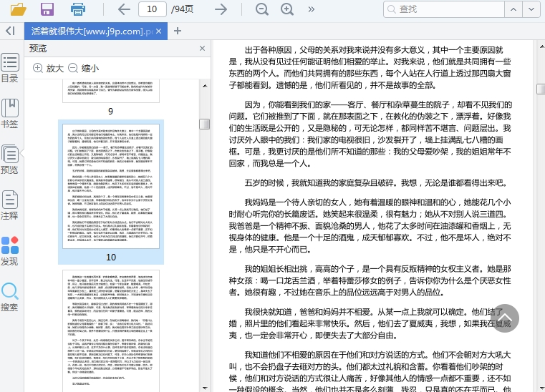545x392 pixels.
Task: Expand more toolbar options with the double chevron
Action: coord(311,9)
